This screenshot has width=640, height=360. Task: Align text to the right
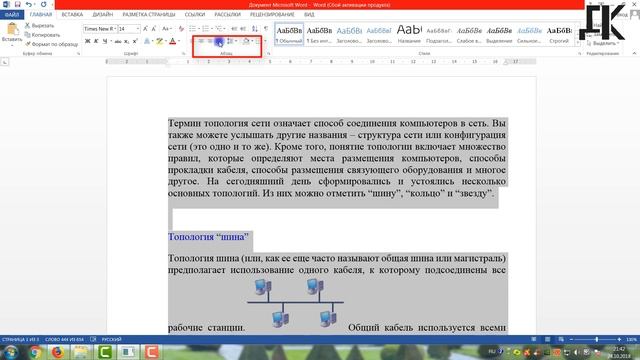[209, 41]
